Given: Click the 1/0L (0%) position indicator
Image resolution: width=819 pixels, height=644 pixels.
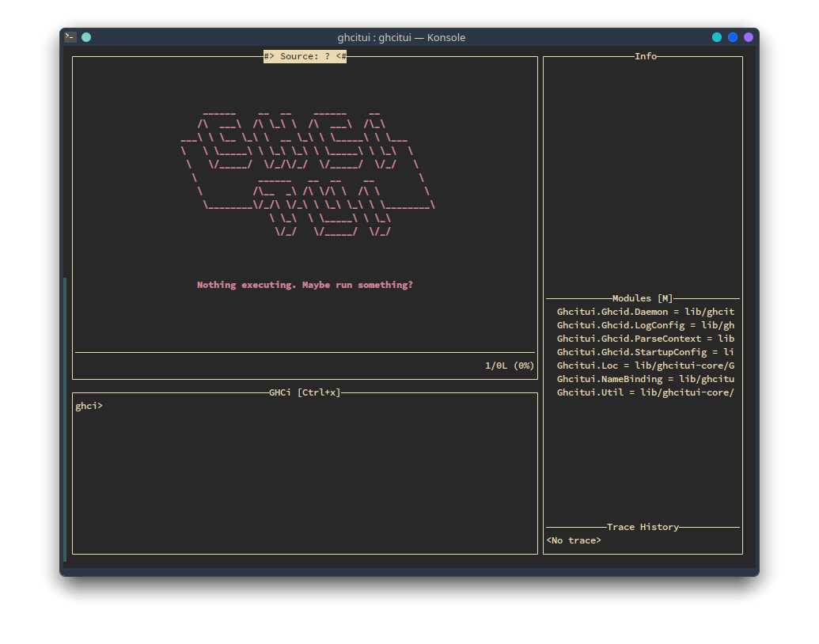Looking at the screenshot, I should point(510,366).
